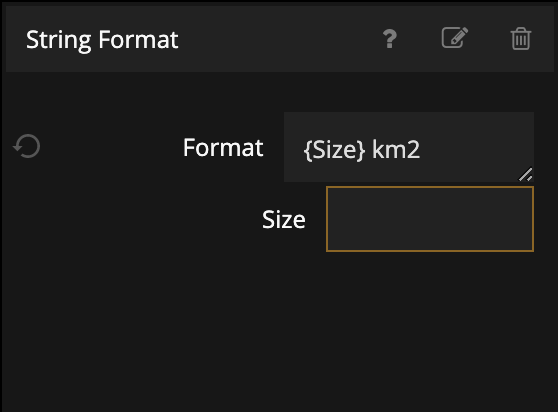Delete node with trash icon
The width and height of the screenshot is (558, 412).
click(x=521, y=38)
